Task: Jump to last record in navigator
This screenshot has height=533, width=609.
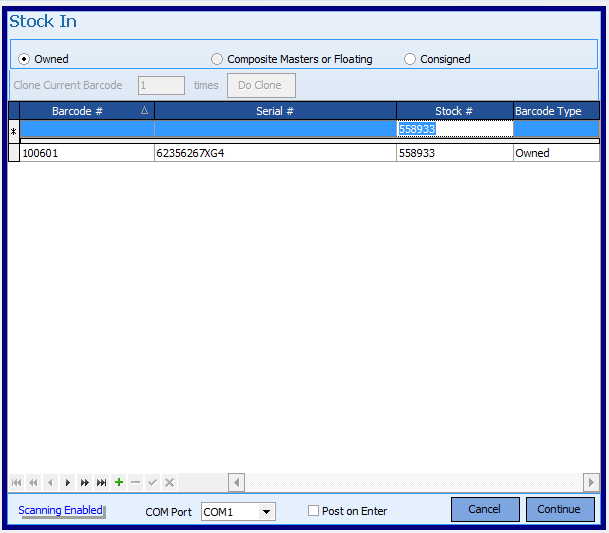Action: coord(101,483)
